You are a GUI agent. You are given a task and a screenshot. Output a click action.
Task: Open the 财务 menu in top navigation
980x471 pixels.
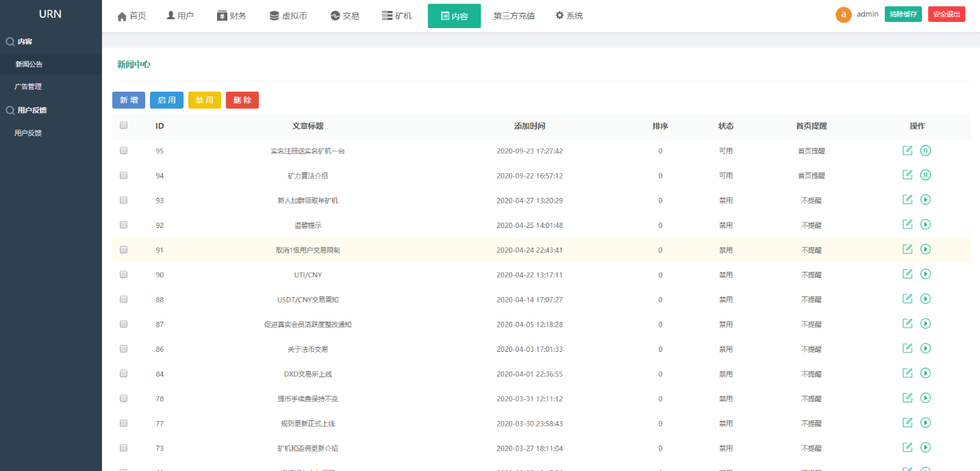coord(231,16)
